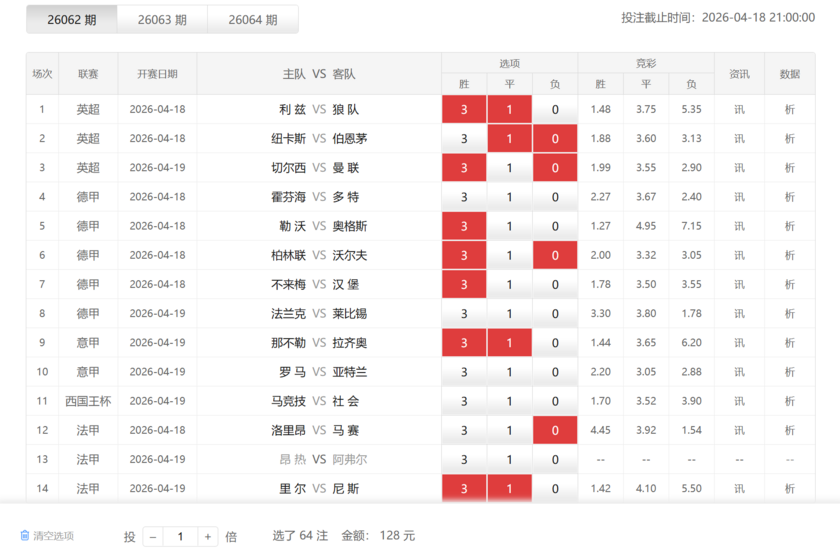
Task: Deselect red home win 3 for 不来梅
Action: coord(464,285)
